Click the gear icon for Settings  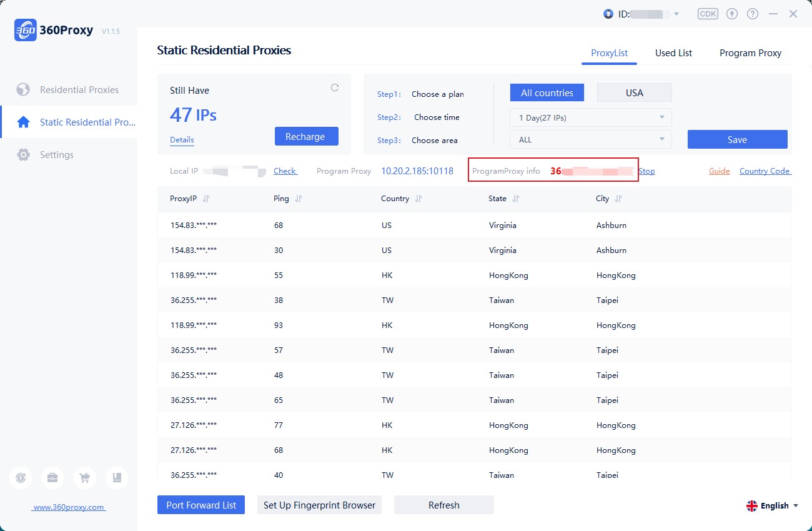23,155
